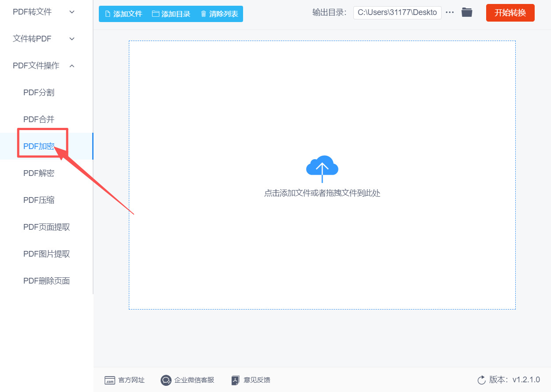Click the feedback document icon
The width and height of the screenshot is (551, 392).
point(236,380)
